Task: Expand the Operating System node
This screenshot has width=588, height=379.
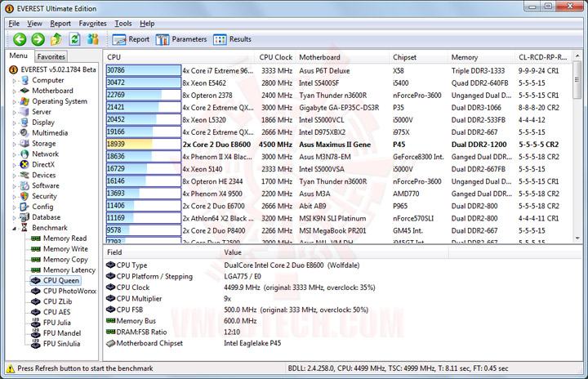Action: click(14, 101)
